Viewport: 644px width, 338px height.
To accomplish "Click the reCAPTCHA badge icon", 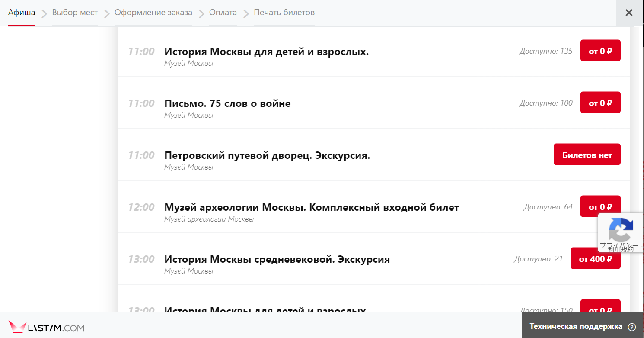I will pyautogui.click(x=621, y=230).
